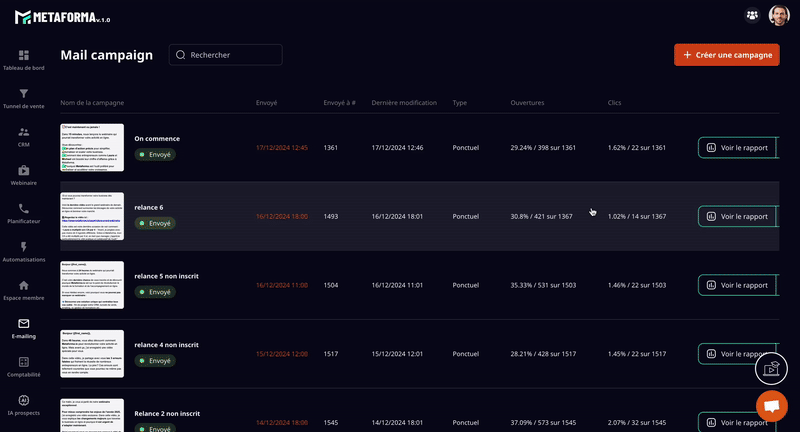Viewport: 800px width, 432px height.
Task: Open user profile avatar menu
Action: point(779,15)
